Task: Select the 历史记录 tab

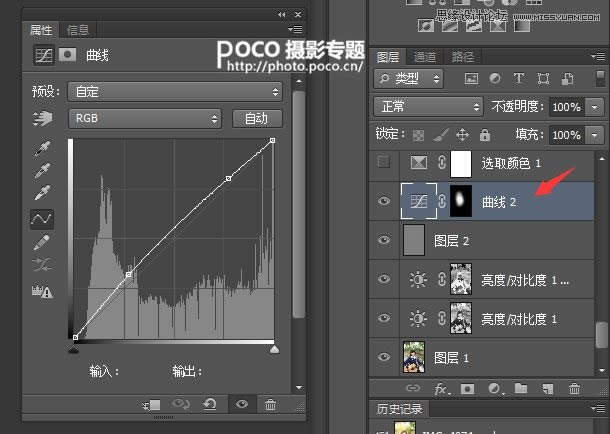Action: [x=399, y=409]
